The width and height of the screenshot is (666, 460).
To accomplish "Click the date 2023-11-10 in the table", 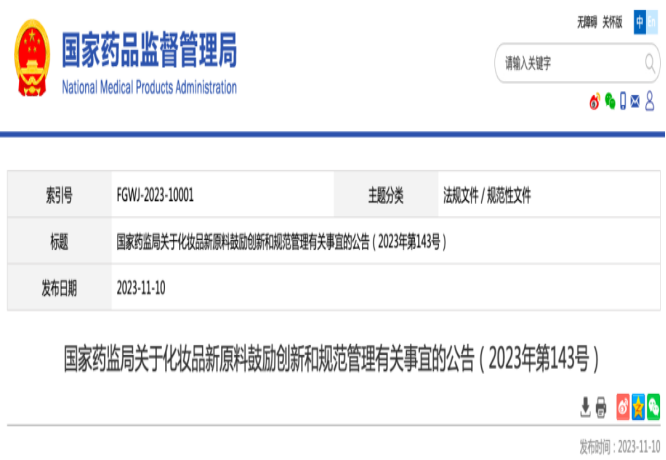I will pos(141,288).
